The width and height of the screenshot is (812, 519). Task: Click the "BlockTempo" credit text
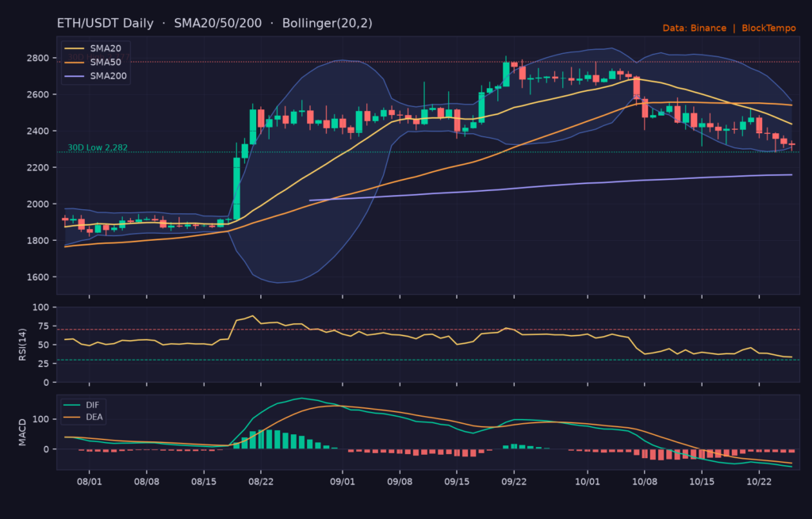point(768,28)
